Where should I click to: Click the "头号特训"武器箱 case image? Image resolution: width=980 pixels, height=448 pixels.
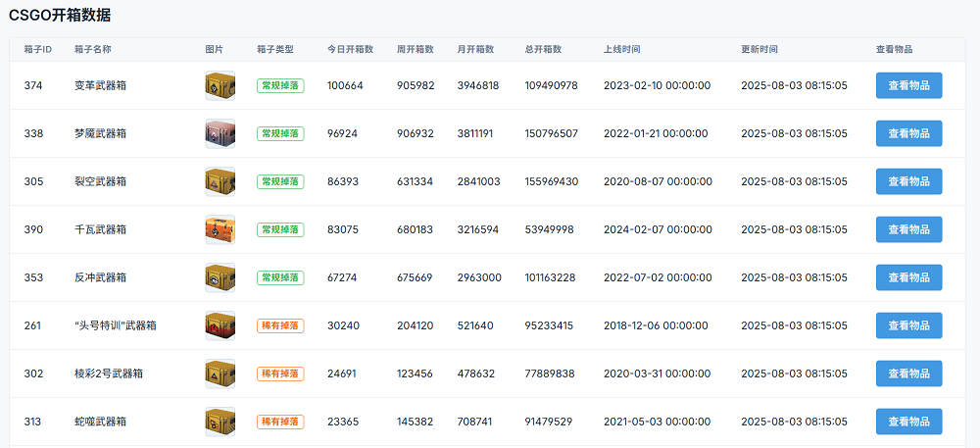point(220,325)
